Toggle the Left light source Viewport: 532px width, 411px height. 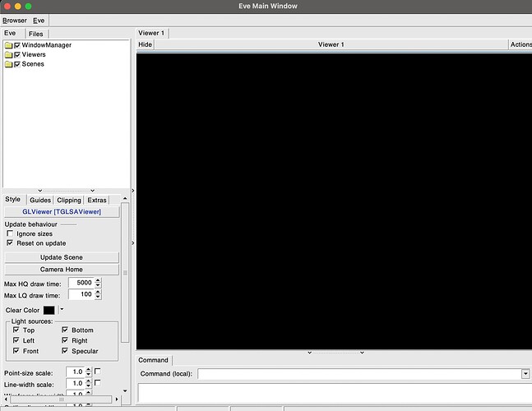pos(16,340)
